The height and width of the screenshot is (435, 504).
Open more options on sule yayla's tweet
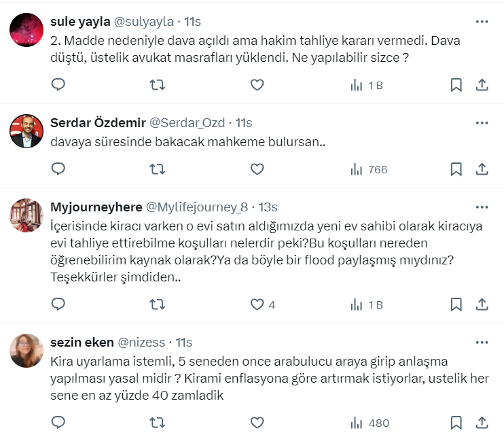pos(482,22)
